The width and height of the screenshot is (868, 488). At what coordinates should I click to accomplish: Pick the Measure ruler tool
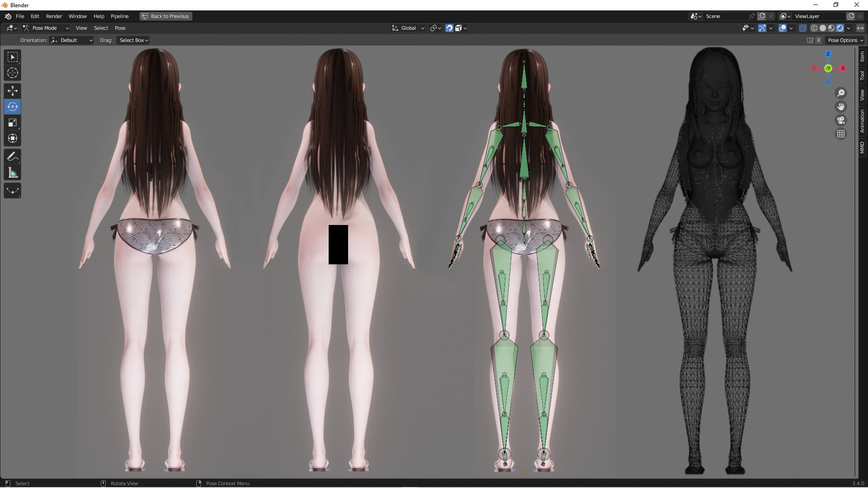tap(12, 173)
